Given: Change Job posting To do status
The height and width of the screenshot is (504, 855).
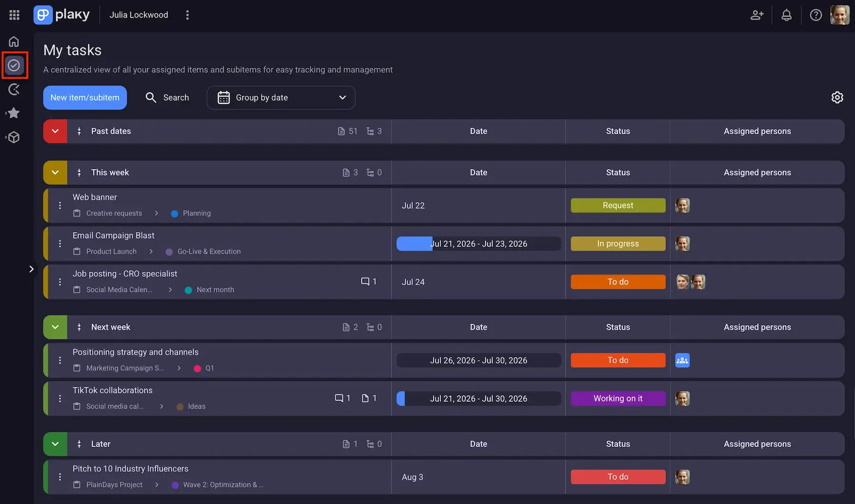Looking at the screenshot, I should pyautogui.click(x=618, y=282).
